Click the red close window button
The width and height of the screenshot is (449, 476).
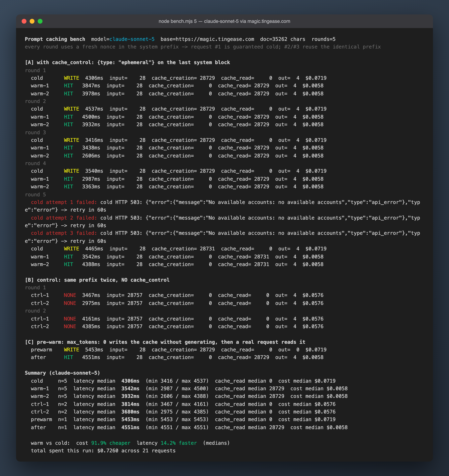(24, 21)
